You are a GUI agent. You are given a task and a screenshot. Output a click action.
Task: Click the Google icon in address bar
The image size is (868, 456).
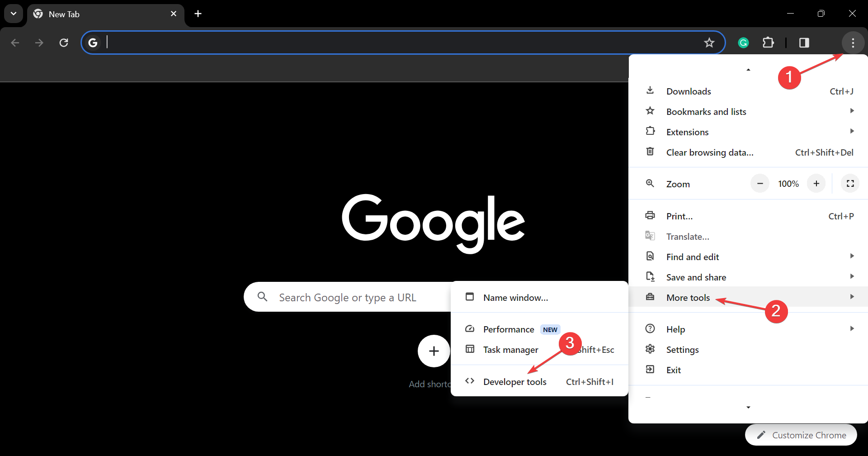93,43
